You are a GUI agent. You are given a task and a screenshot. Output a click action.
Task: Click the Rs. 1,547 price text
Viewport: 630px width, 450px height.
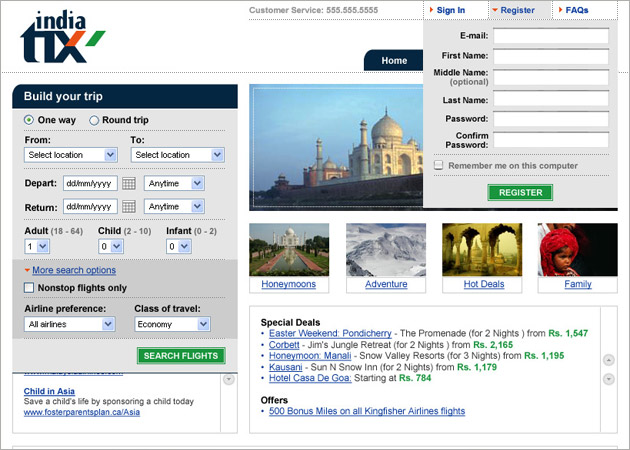pos(568,333)
